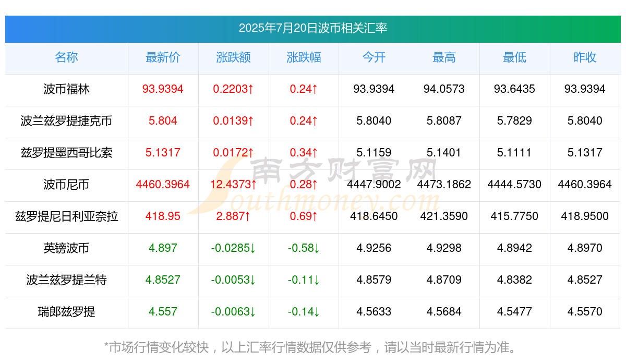Select the 涨跌幅 column header
The height and width of the screenshot is (364, 626).
click(304, 57)
